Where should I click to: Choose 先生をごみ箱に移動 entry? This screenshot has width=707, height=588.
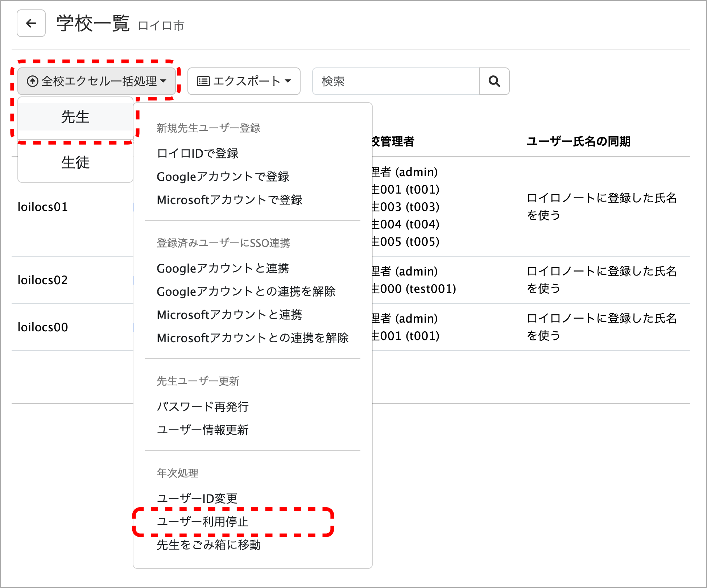pos(208,544)
